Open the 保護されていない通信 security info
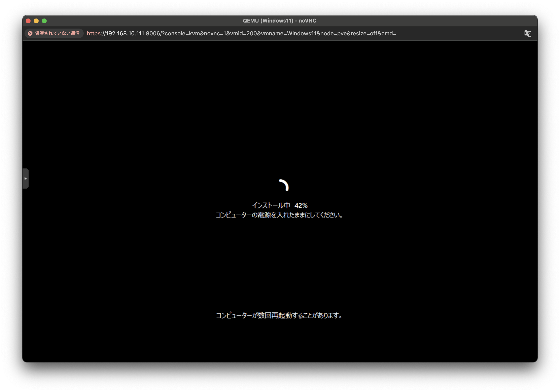Viewport: 560px width, 392px height. click(x=57, y=33)
